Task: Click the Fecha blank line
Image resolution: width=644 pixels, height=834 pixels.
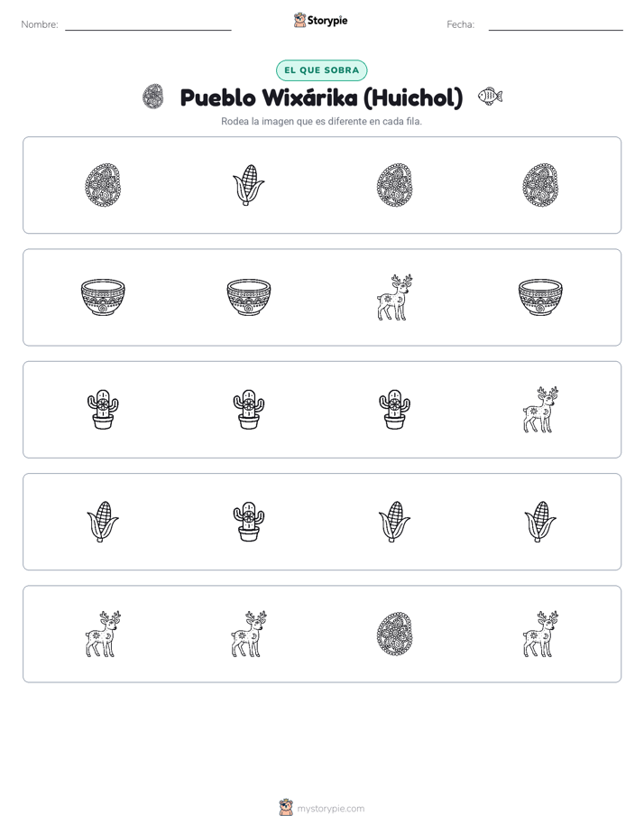Action: [x=556, y=29]
